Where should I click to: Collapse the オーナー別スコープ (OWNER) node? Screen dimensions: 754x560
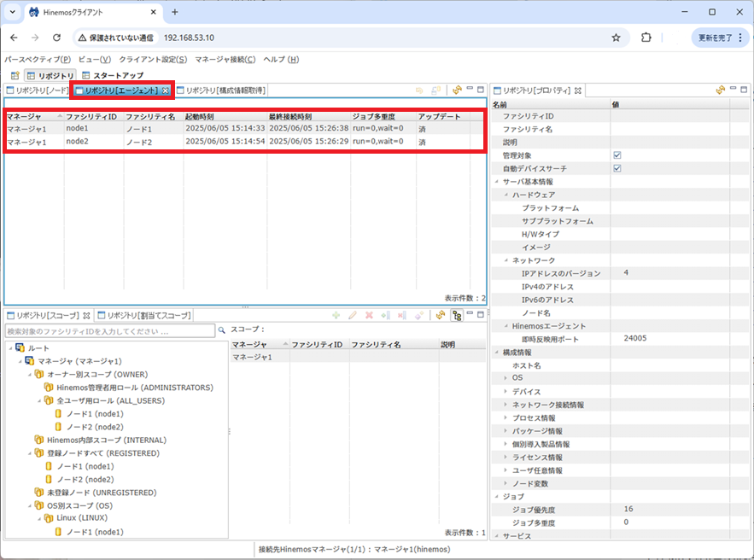pyautogui.click(x=30, y=375)
